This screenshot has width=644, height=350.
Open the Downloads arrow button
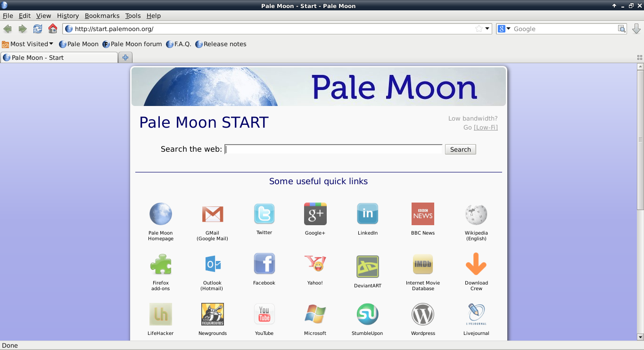(x=636, y=29)
